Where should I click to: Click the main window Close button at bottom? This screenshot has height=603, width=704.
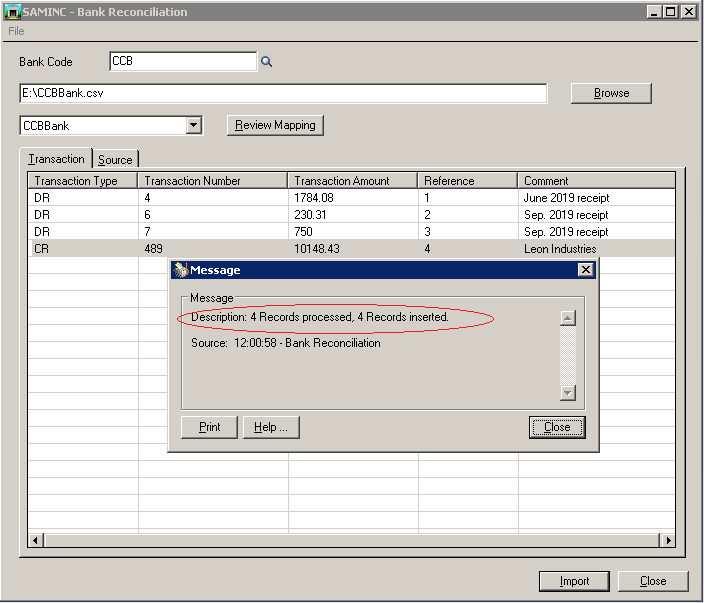(x=653, y=581)
